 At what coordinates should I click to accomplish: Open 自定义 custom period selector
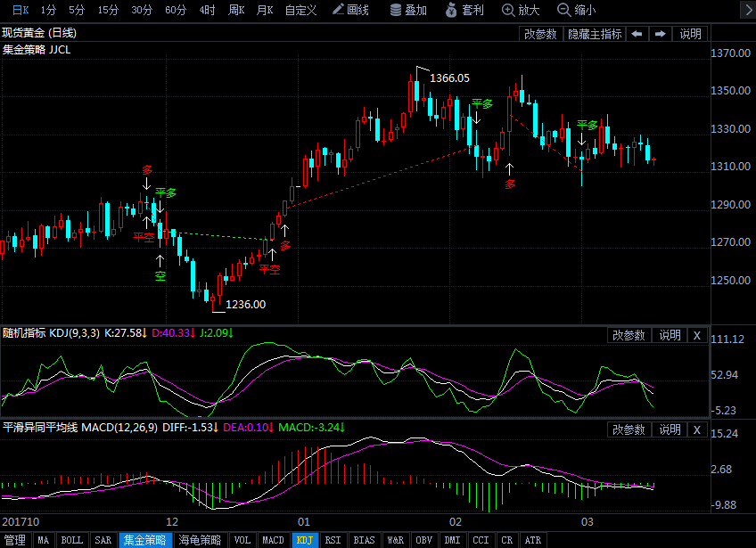point(300,10)
